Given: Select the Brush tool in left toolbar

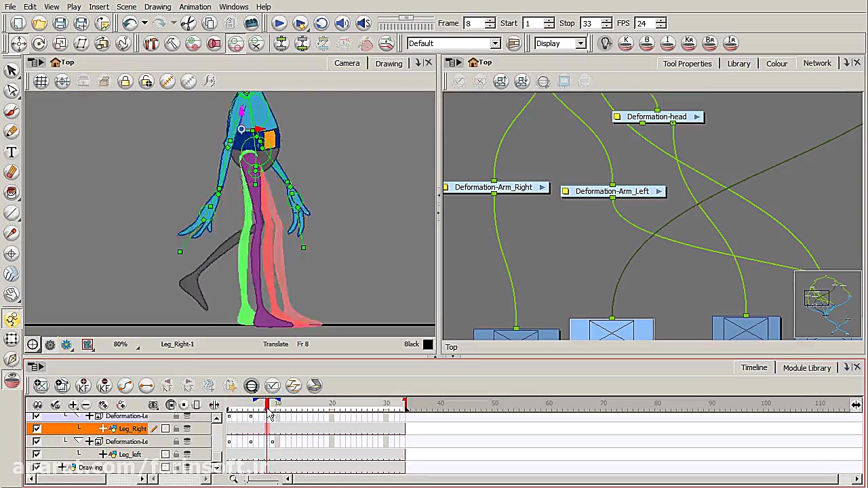Looking at the screenshot, I should pos(12,111).
